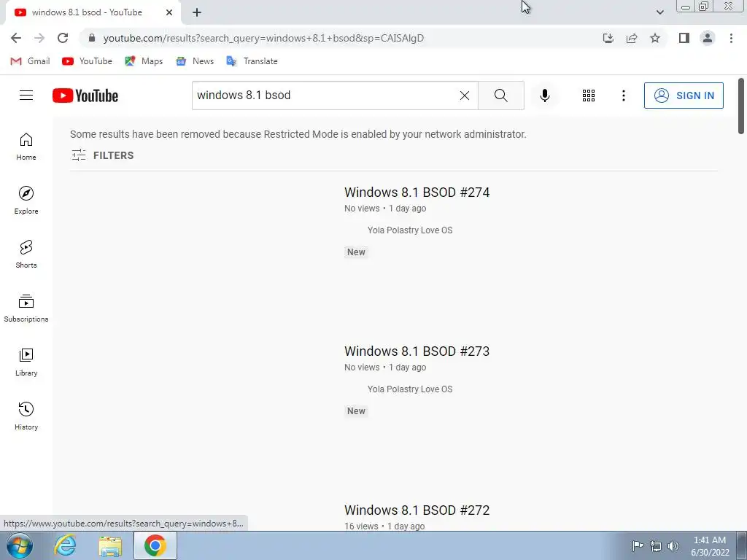Open the Chrome three-dot menu
Viewport: 747px width, 560px height.
[x=731, y=38]
